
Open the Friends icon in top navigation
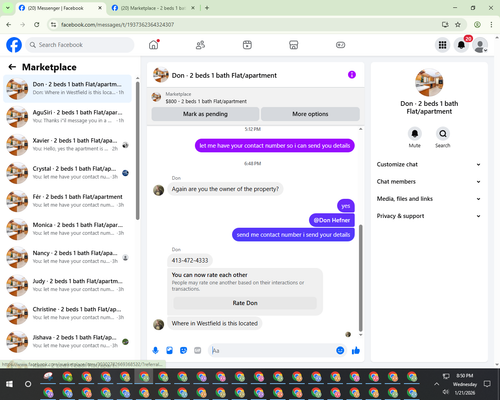point(200,45)
